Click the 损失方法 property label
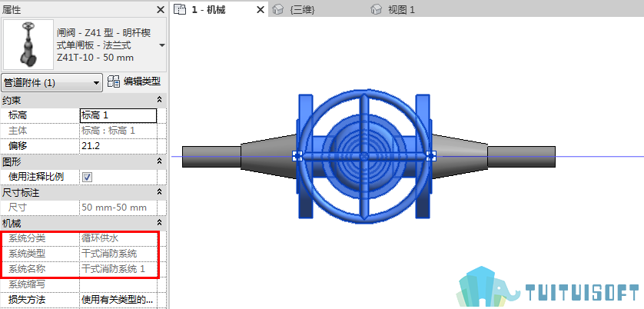 pos(27,300)
